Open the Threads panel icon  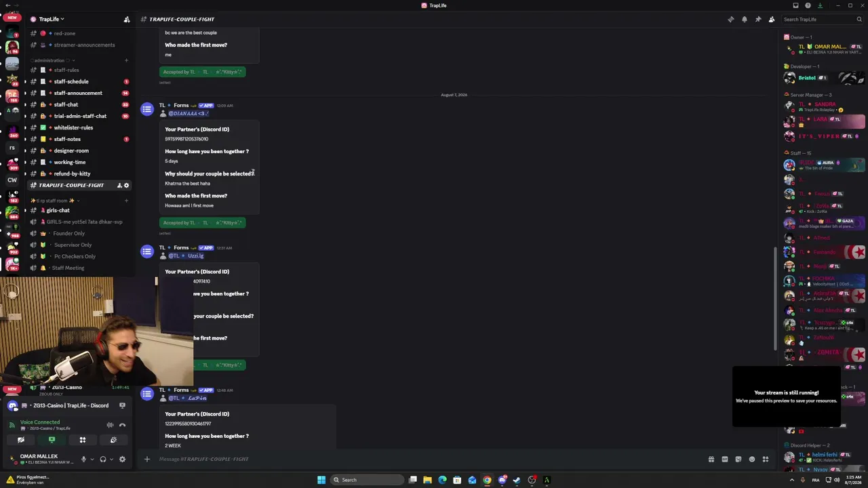[x=730, y=19]
